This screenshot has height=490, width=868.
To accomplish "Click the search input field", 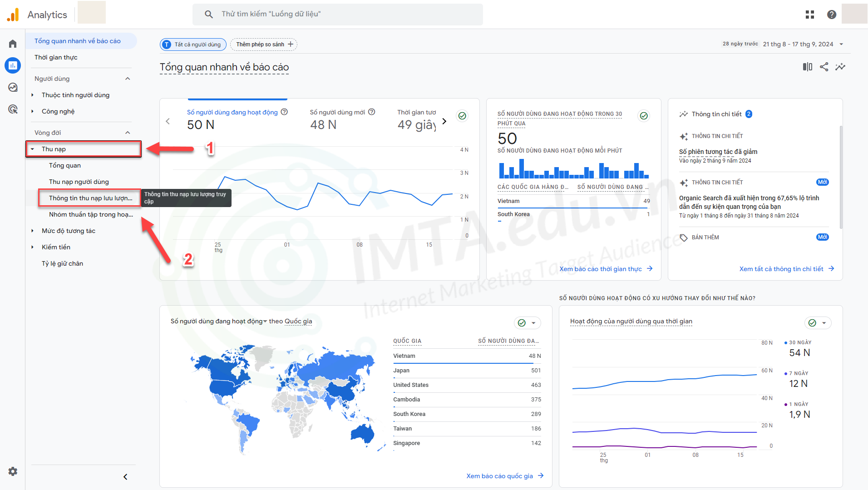I will (x=338, y=14).
